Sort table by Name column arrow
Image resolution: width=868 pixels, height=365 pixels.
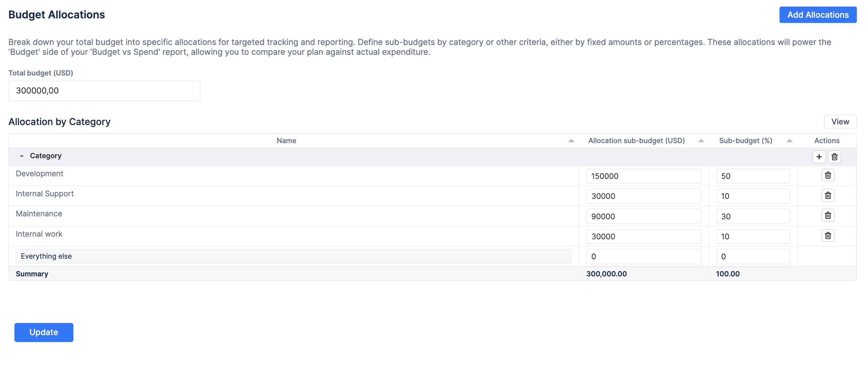tap(571, 141)
